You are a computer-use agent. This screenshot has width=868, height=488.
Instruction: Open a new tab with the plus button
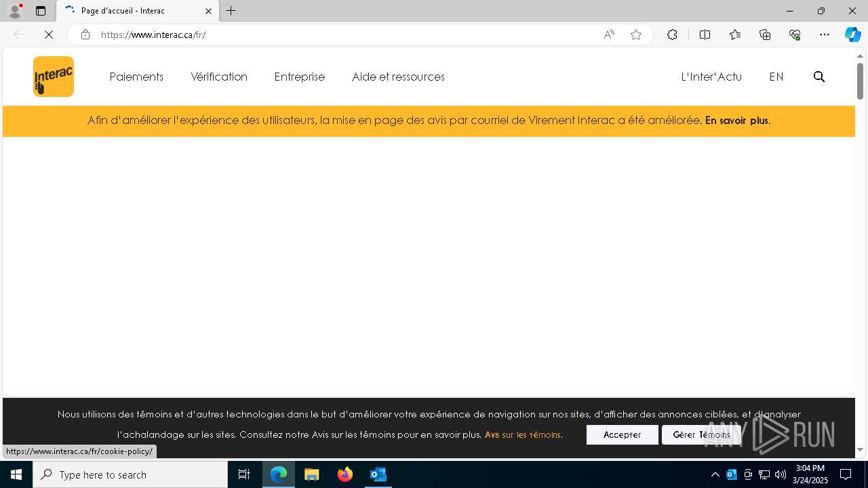coord(231,11)
